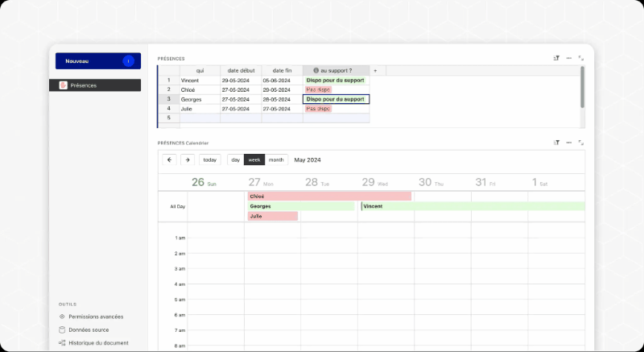
Task: Open sort and filter for the calendar section
Action: click(556, 143)
